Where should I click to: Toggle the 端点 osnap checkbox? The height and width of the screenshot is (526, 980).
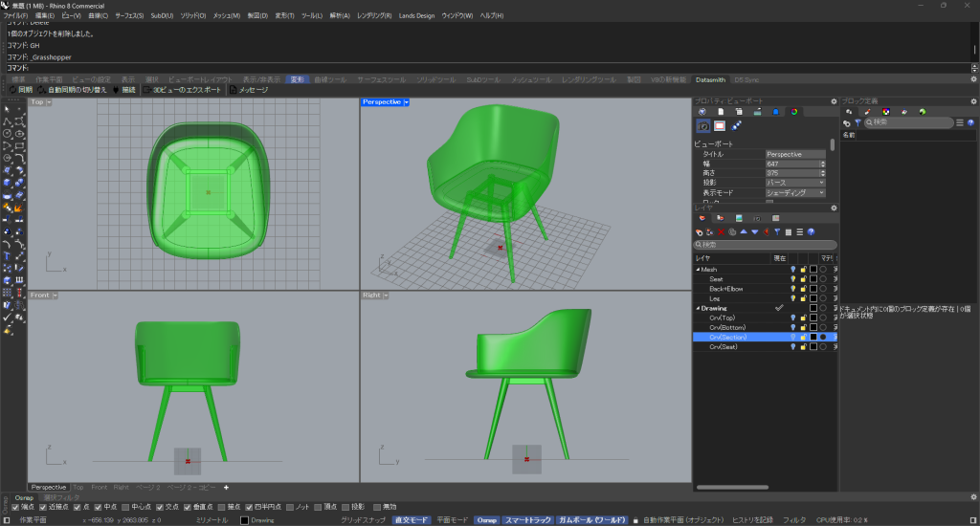click(x=14, y=507)
